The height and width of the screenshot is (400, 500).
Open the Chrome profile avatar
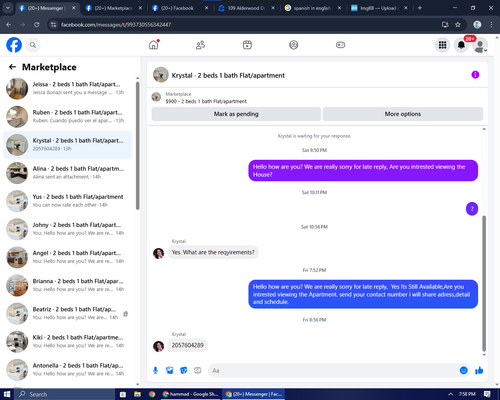point(477,24)
